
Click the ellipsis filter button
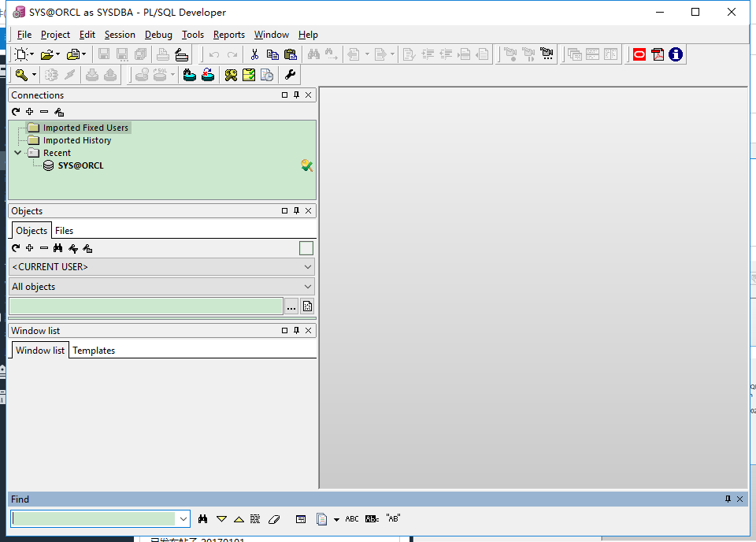(291, 306)
